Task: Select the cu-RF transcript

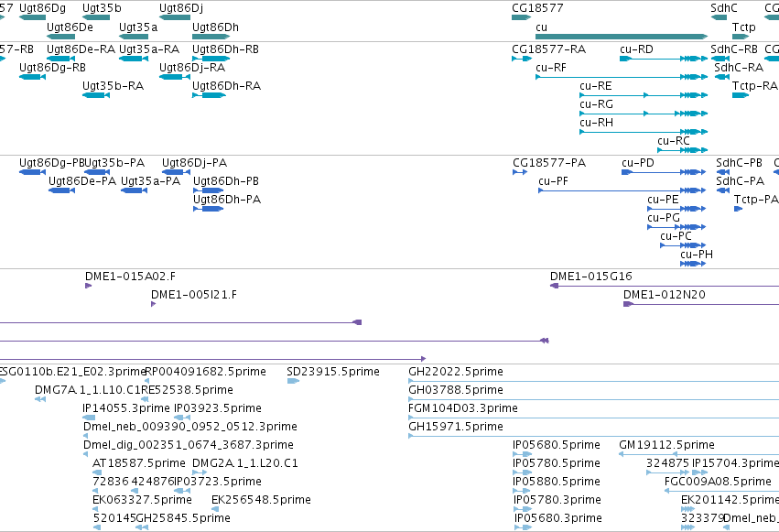Action: [622, 77]
